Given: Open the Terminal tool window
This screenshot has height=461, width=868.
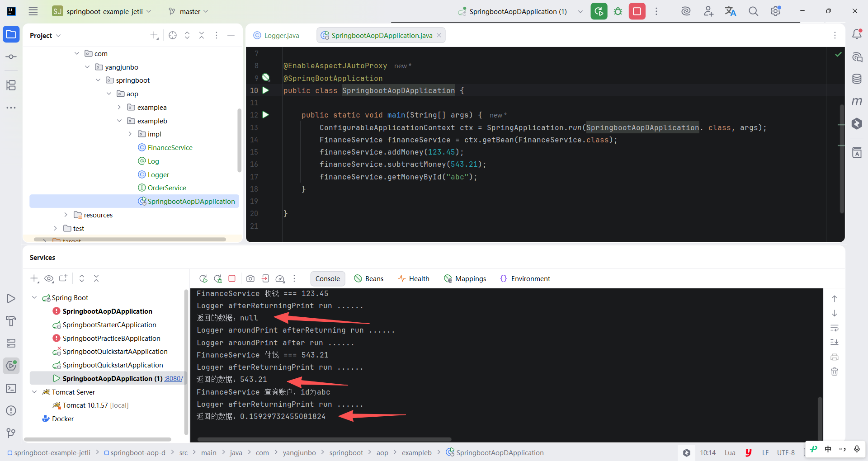Looking at the screenshot, I should (x=11, y=388).
